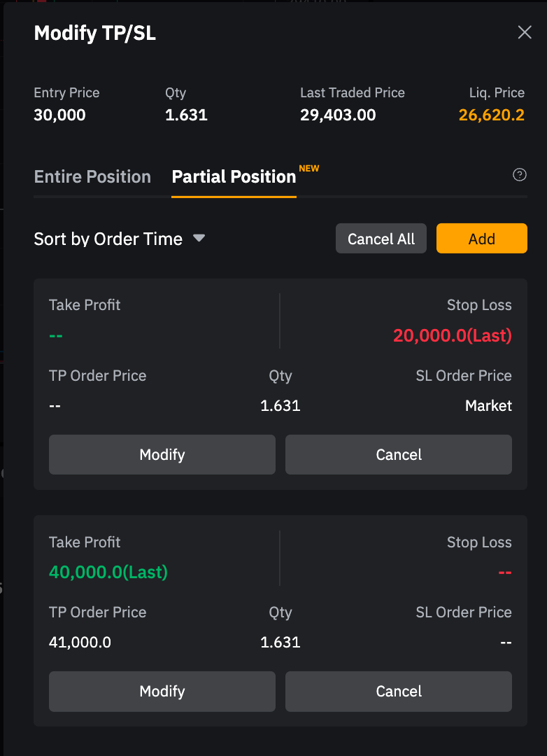This screenshot has height=756, width=547.
Task: Modify the 40,000.0 take profit order
Action: click(x=162, y=692)
